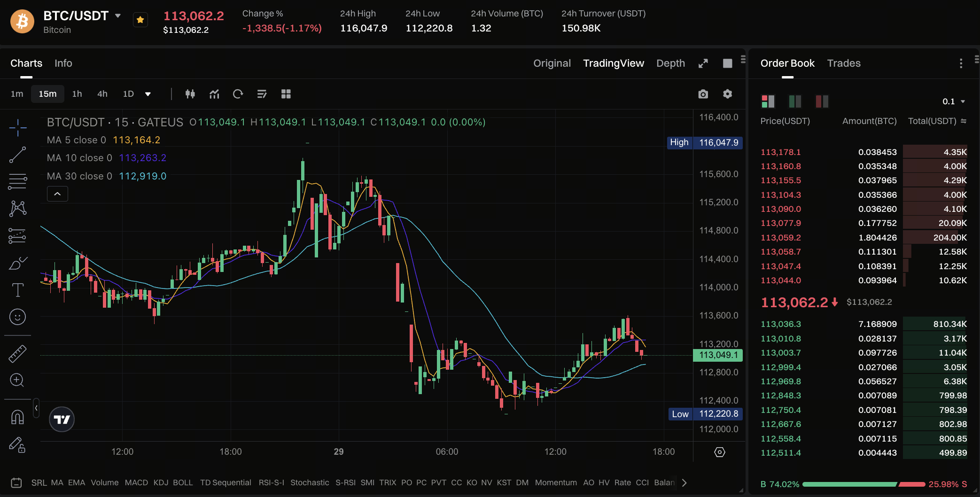Open the chart templates icon

pyautogui.click(x=262, y=94)
